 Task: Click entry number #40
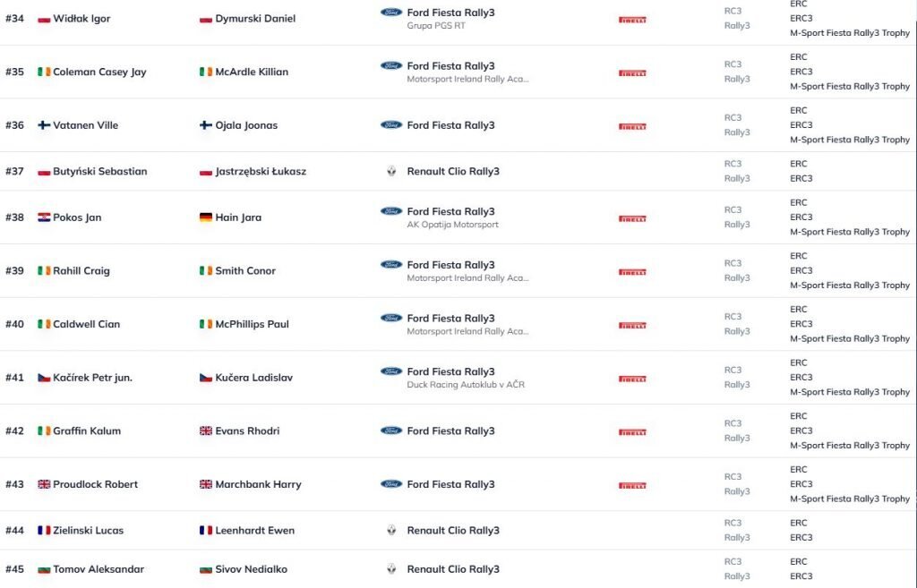pyautogui.click(x=15, y=324)
